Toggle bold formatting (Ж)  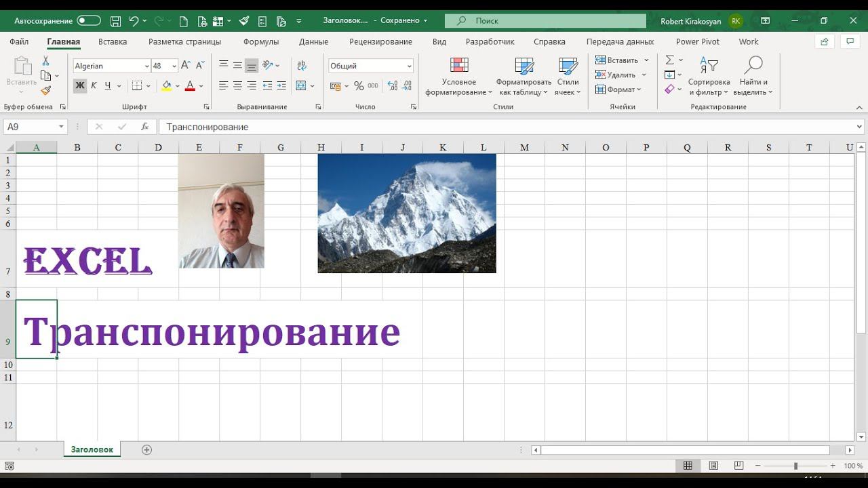point(80,86)
